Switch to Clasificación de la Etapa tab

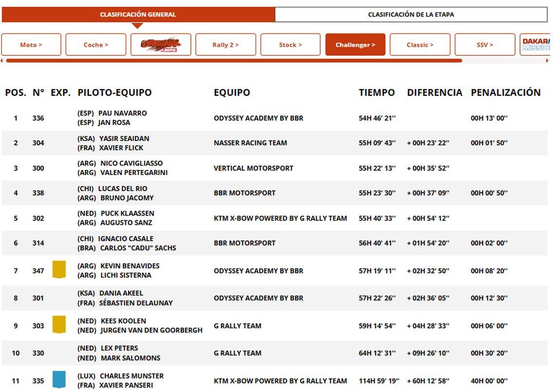click(411, 15)
